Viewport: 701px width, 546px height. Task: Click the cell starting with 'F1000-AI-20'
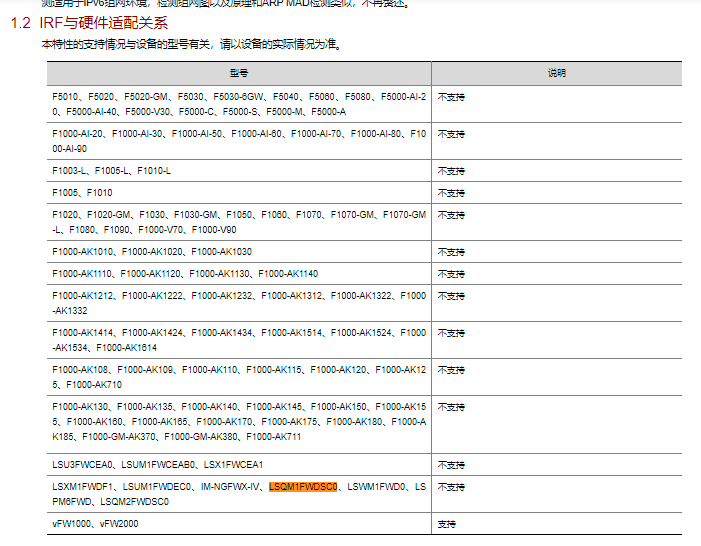[239, 141]
